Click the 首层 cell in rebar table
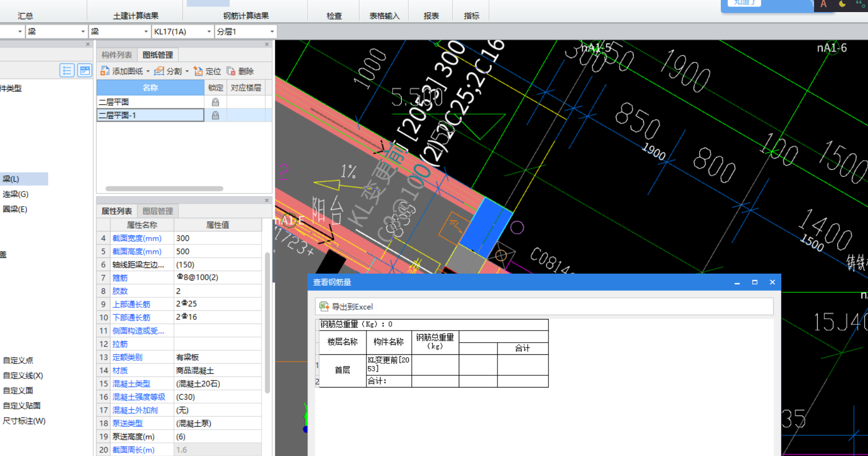This screenshot has height=456, width=868. tap(343, 370)
